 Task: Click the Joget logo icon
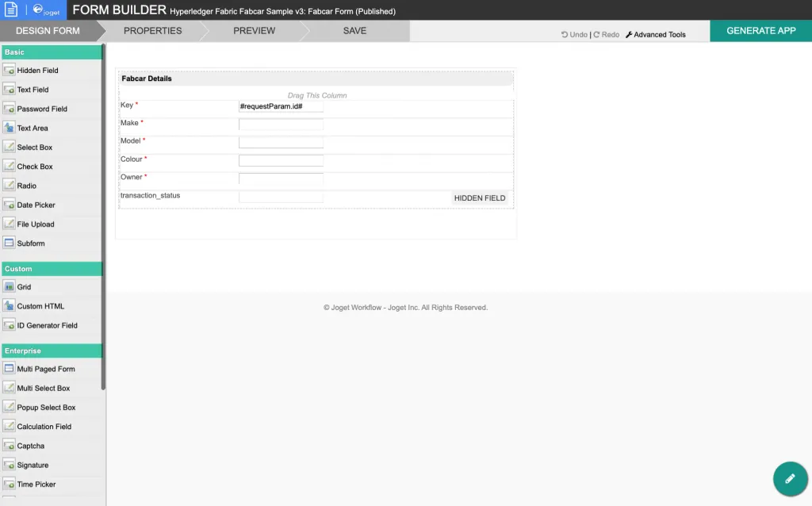click(x=45, y=10)
